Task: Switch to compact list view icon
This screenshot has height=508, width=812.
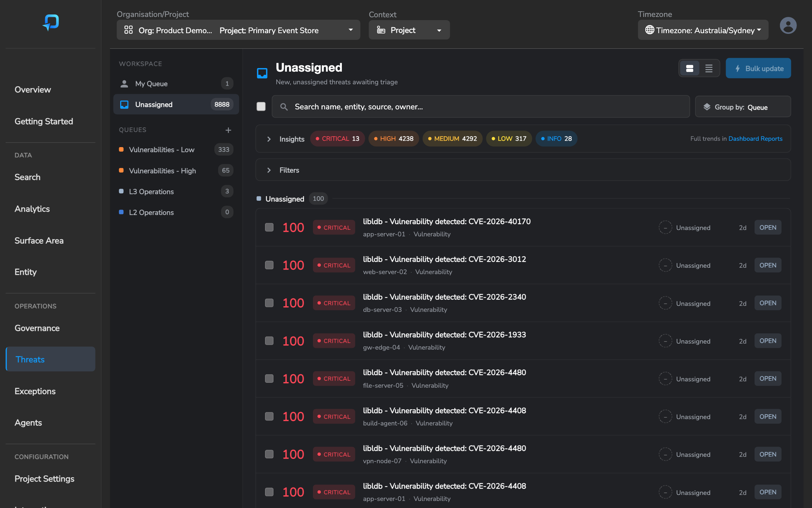Action: (x=709, y=68)
